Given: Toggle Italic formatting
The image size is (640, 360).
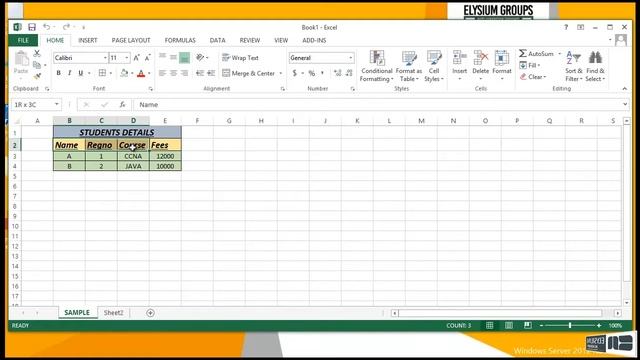Looking at the screenshot, I should point(69,73).
